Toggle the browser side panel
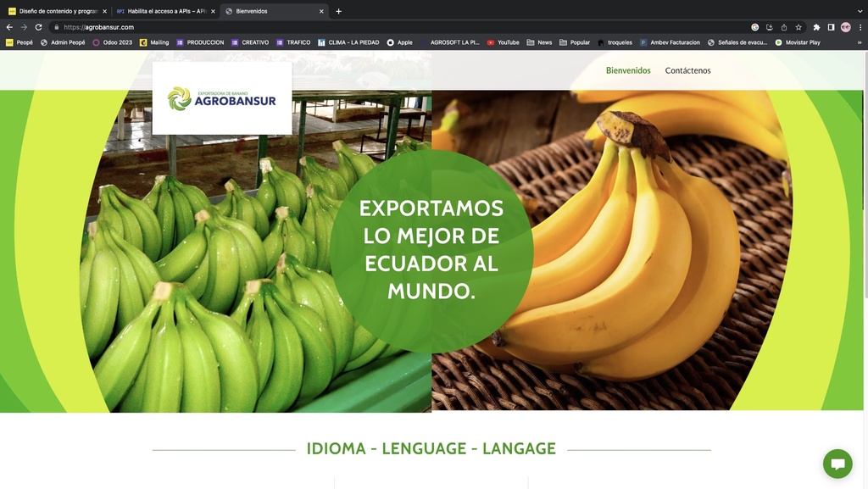Screen dimensions: 868x489 (x=831, y=27)
